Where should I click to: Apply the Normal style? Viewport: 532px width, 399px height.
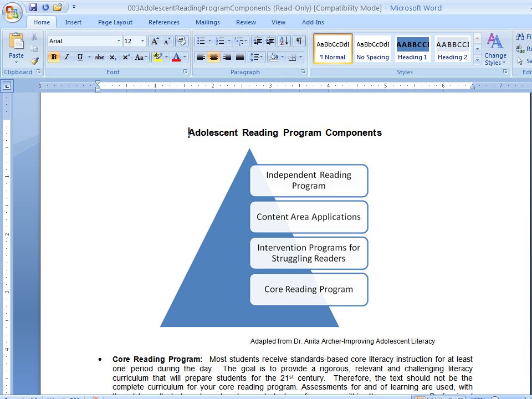point(333,49)
